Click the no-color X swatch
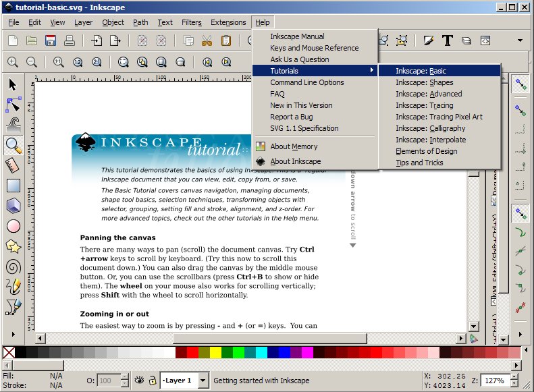Screen dimensions: 534x392 coord(9,352)
